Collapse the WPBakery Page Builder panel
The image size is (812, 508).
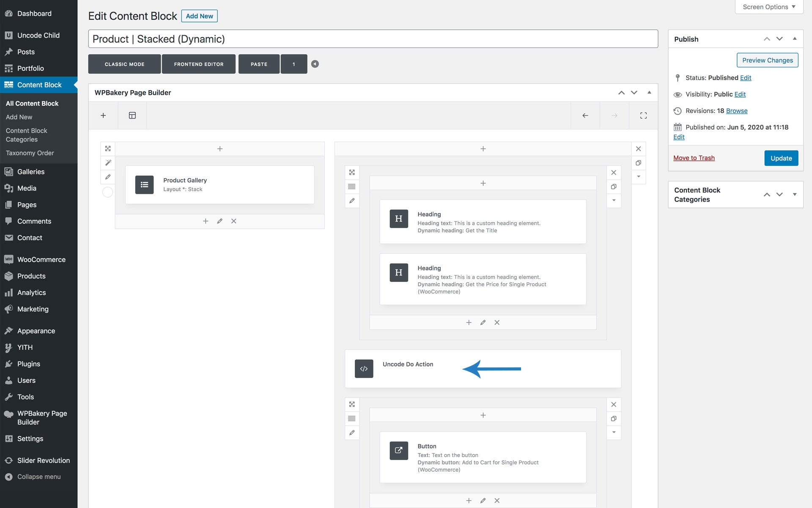[x=649, y=92]
